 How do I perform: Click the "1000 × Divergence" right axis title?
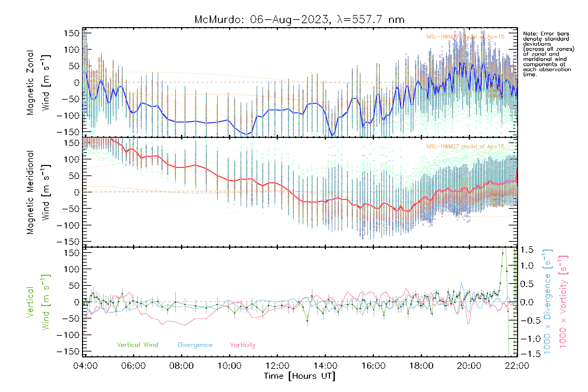pos(547,302)
